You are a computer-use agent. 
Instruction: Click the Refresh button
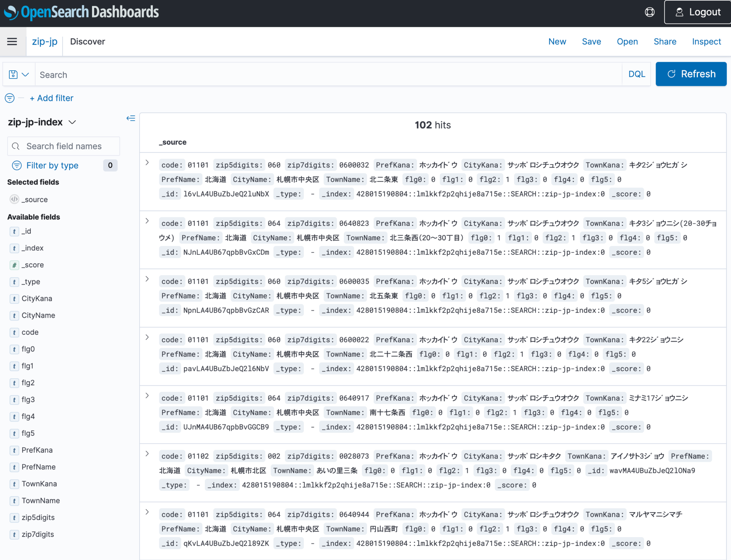(x=691, y=74)
